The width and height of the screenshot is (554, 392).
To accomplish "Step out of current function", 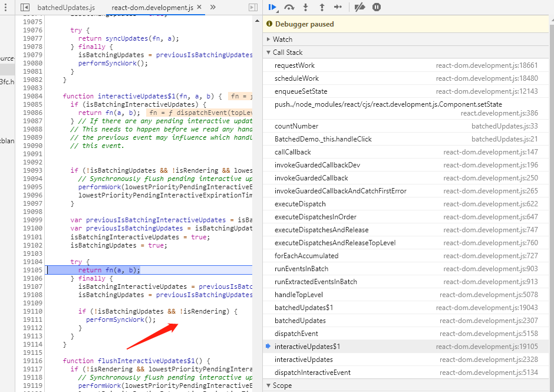I will coord(322,7).
